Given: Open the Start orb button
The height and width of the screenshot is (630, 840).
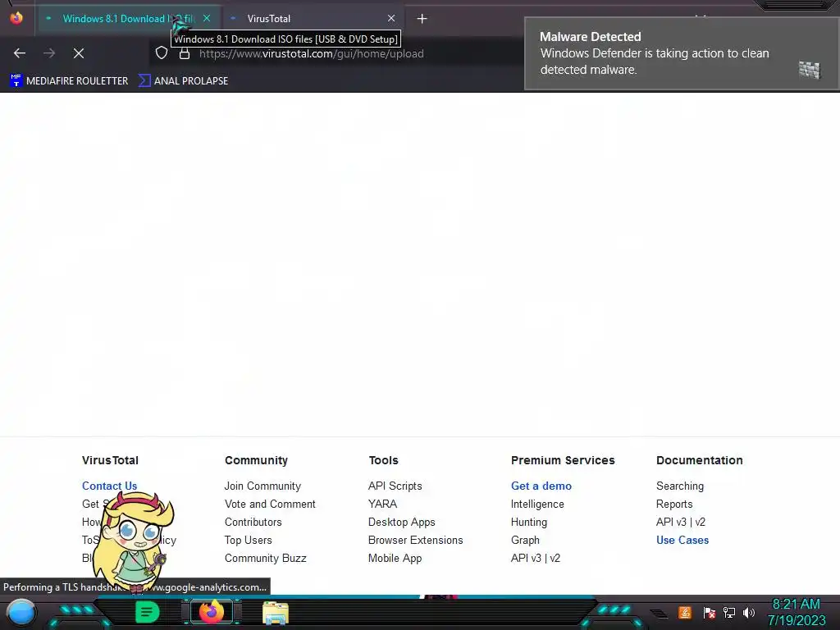Looking at the screenshot, I should pos(21,613).
